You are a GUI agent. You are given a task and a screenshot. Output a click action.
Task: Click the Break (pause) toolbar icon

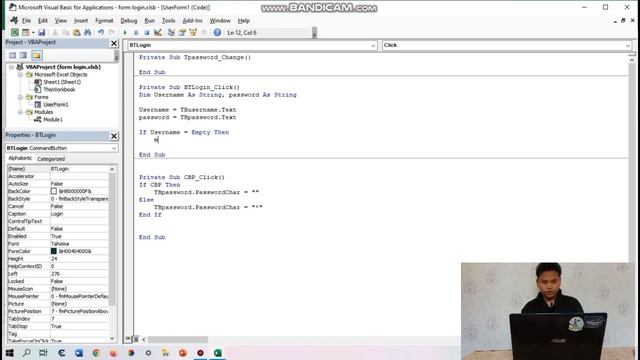(x=136, y=33)
